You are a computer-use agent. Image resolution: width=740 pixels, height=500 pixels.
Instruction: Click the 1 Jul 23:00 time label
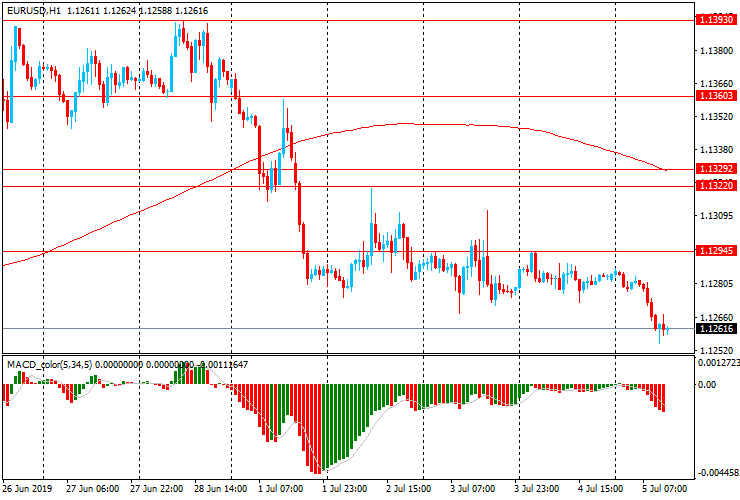pos(344,489)
